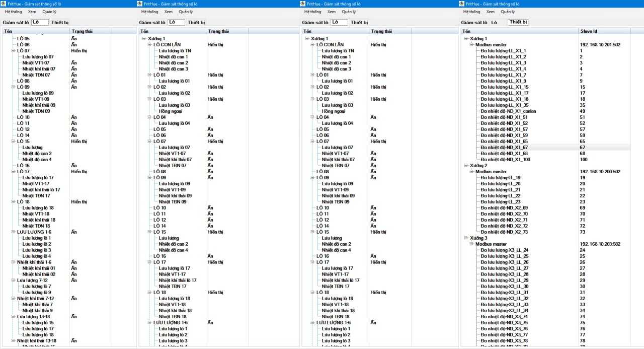644x349 pixels.
Task: Collapse the Lưu lượng 7-12 group
Action: coord(13,281)
